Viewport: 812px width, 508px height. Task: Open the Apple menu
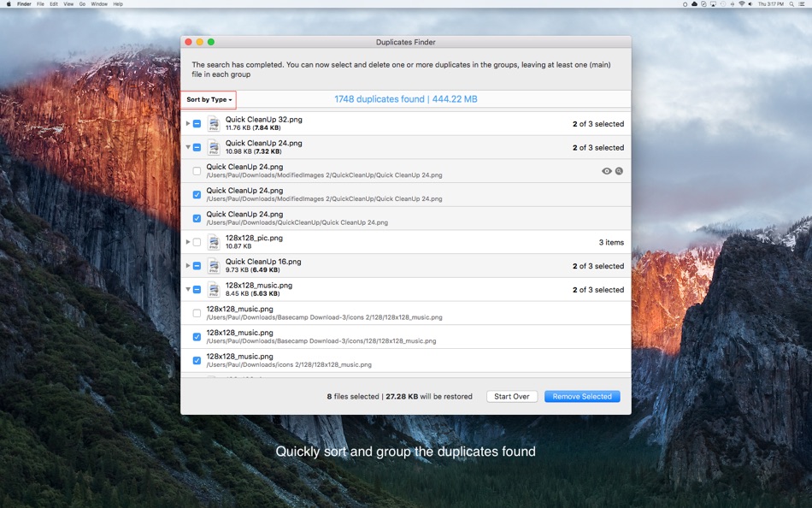9,3
